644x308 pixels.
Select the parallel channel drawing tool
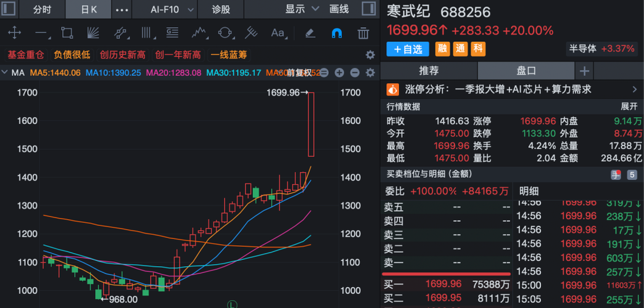[x=120, y=33]
